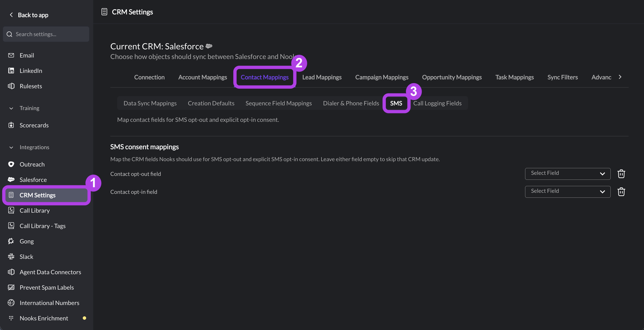Click the Outreach logo icon
This screenshot has height=330, width=644.
(11, 164)
